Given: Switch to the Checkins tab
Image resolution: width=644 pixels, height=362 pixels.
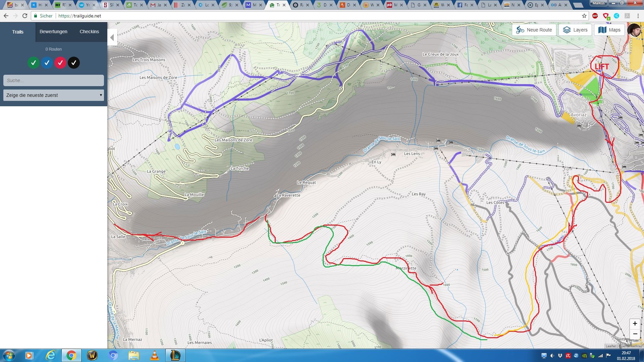Looking at the screenshot, I should click(89, 32).
